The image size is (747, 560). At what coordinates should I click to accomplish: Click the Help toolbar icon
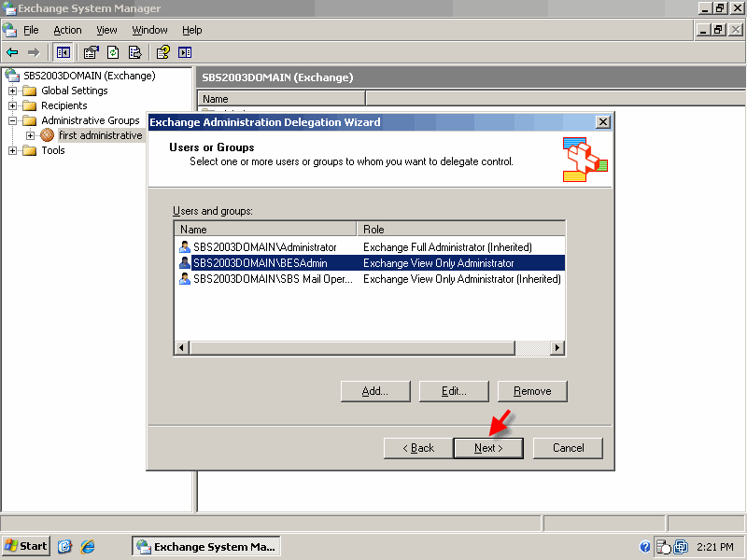[x=162, y=52]
